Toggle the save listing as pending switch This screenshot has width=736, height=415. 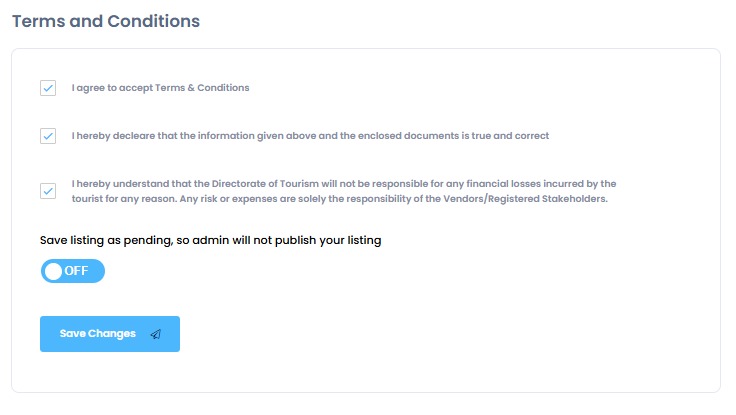[x=72, y=271]
